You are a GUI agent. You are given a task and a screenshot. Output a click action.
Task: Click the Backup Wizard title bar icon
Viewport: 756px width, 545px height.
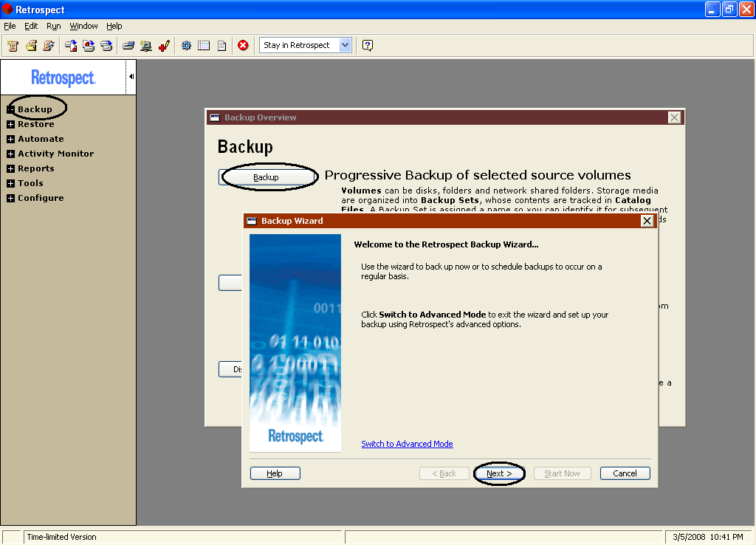click(252, 221)
